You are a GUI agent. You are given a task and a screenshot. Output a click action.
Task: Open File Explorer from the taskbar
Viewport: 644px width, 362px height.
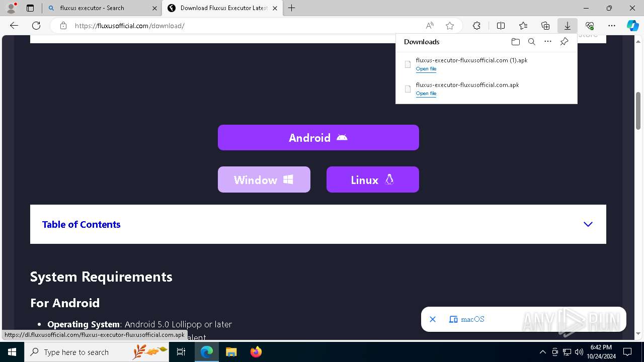coord(231,352)
